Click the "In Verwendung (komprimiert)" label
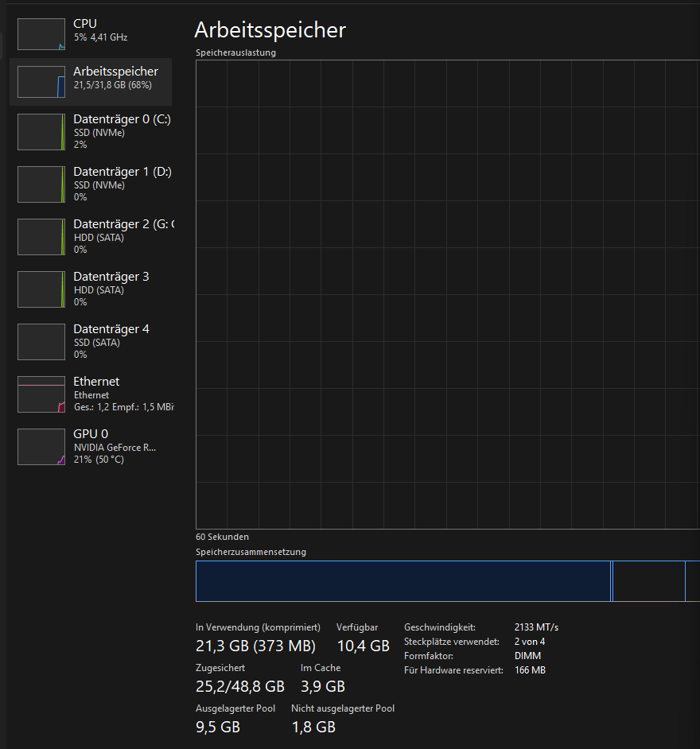The width and height of the screenshot is (700, 749). click(x=258, y=627)
